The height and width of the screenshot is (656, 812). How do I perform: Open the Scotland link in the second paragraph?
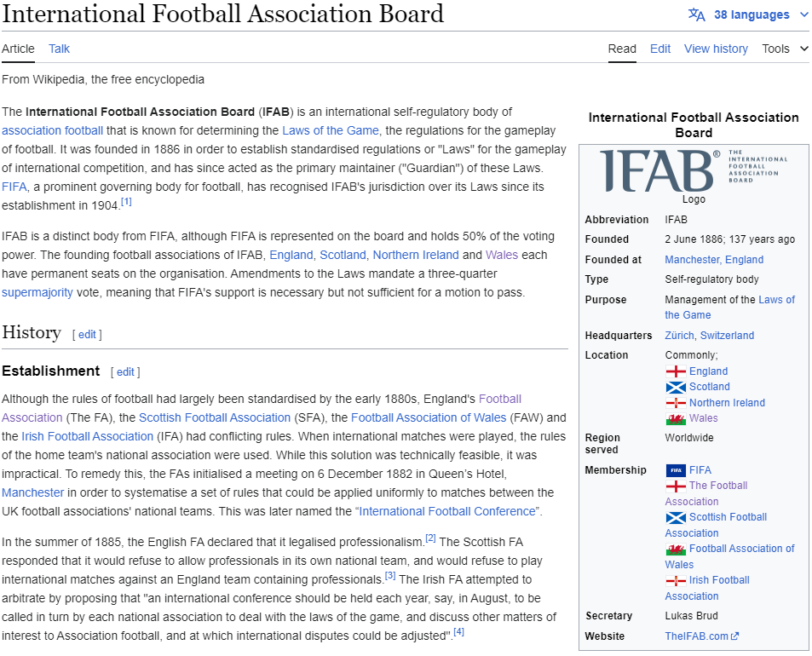tap(343, 255)
